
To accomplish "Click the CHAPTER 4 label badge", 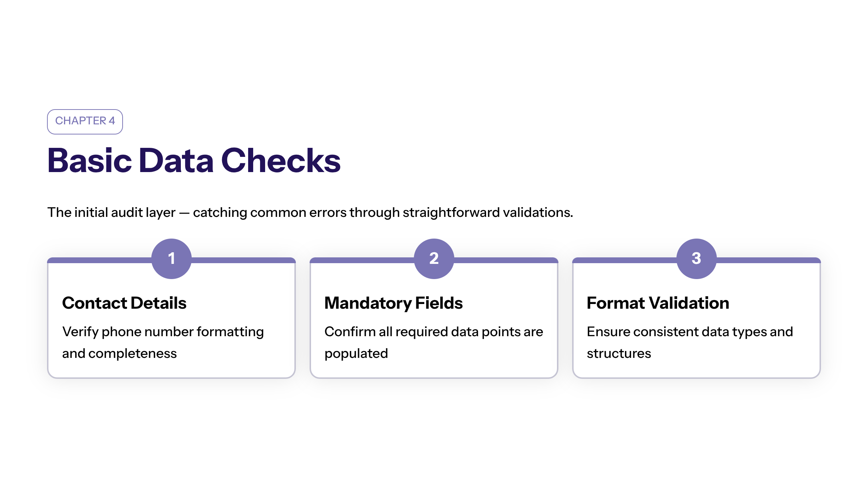I will tap(85, 121).
